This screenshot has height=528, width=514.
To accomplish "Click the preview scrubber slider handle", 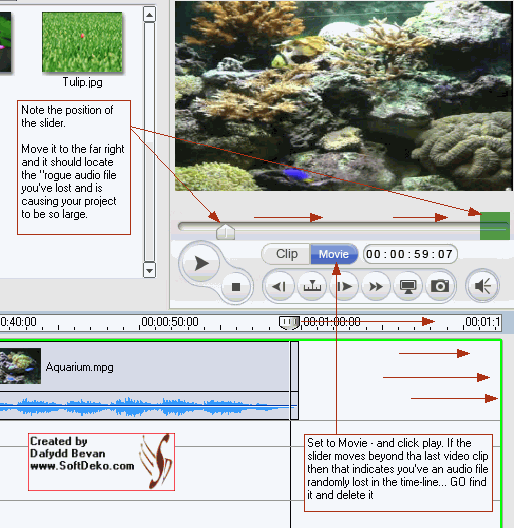I will (x=225, y=232).
